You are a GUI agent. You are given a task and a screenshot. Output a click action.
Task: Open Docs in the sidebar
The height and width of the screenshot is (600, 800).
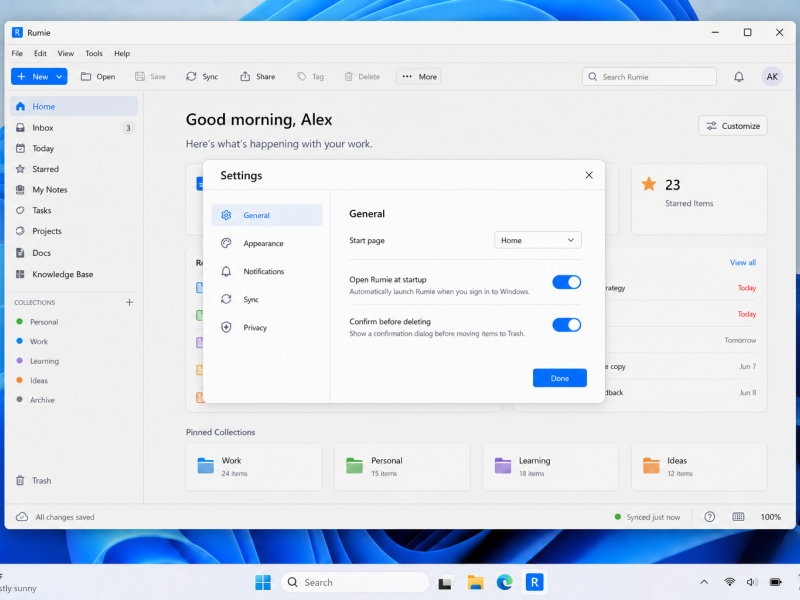tap(74, 253)
